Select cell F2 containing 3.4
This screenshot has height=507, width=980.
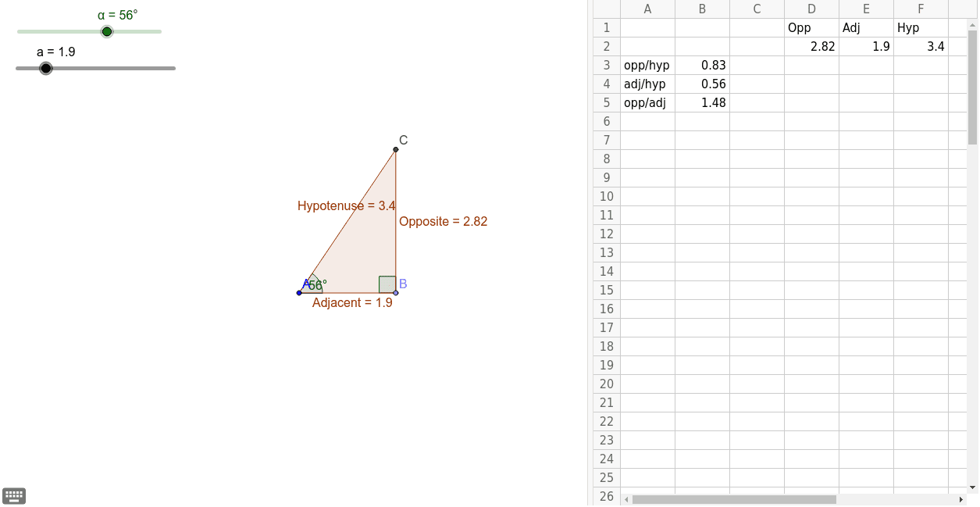pyautogui.click(x=921, y=47)
